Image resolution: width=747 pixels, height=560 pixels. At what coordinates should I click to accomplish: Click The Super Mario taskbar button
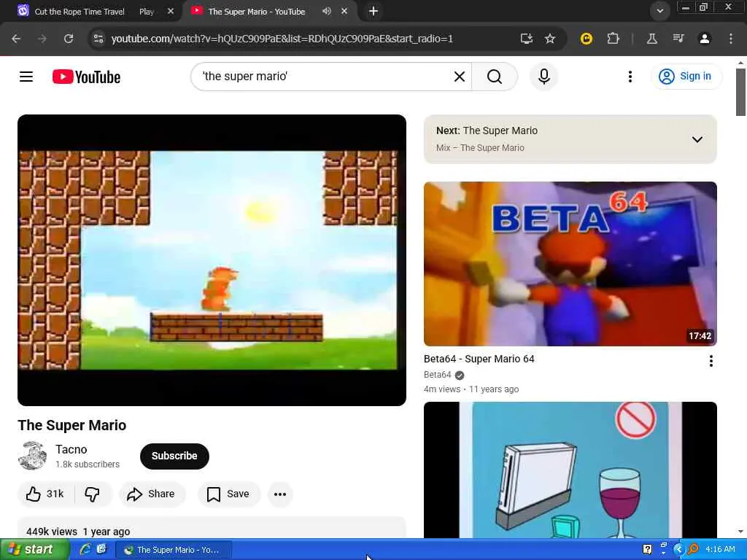coord(174,550)
